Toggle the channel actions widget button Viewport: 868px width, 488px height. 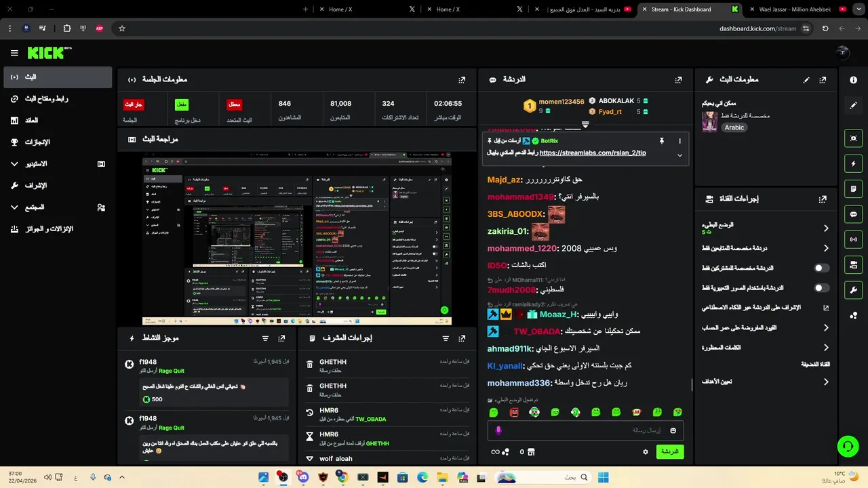tap(853, 264)
